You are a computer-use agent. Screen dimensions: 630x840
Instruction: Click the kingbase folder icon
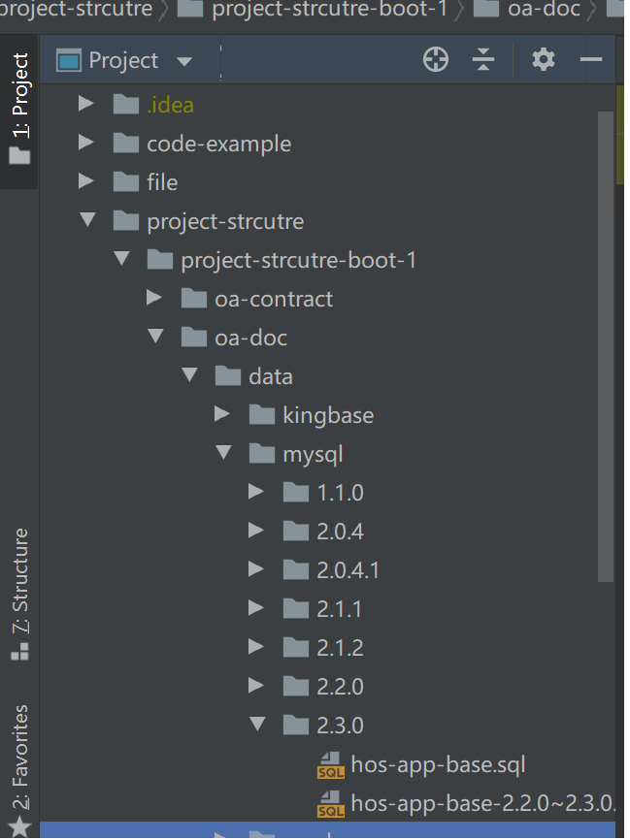(262, 415)
